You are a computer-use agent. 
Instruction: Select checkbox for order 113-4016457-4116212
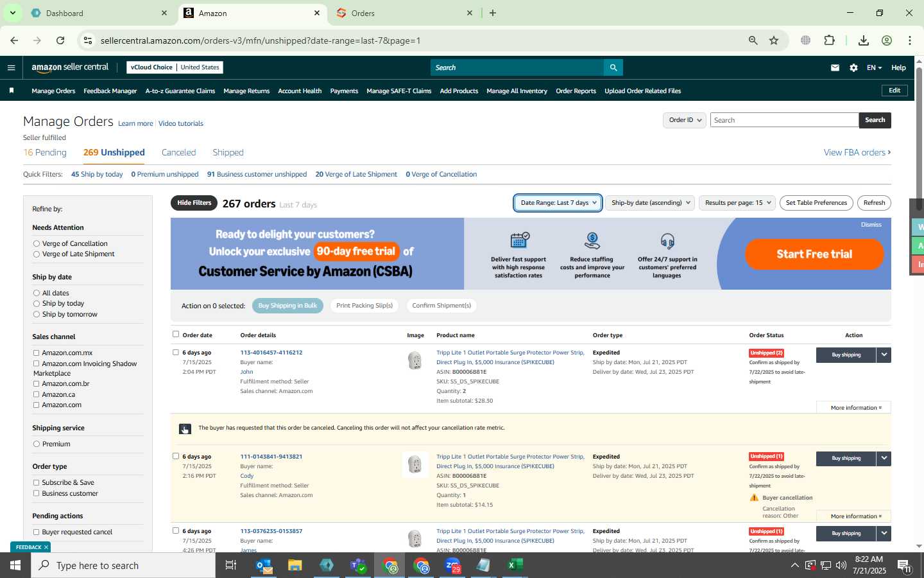tap(176, 352)
